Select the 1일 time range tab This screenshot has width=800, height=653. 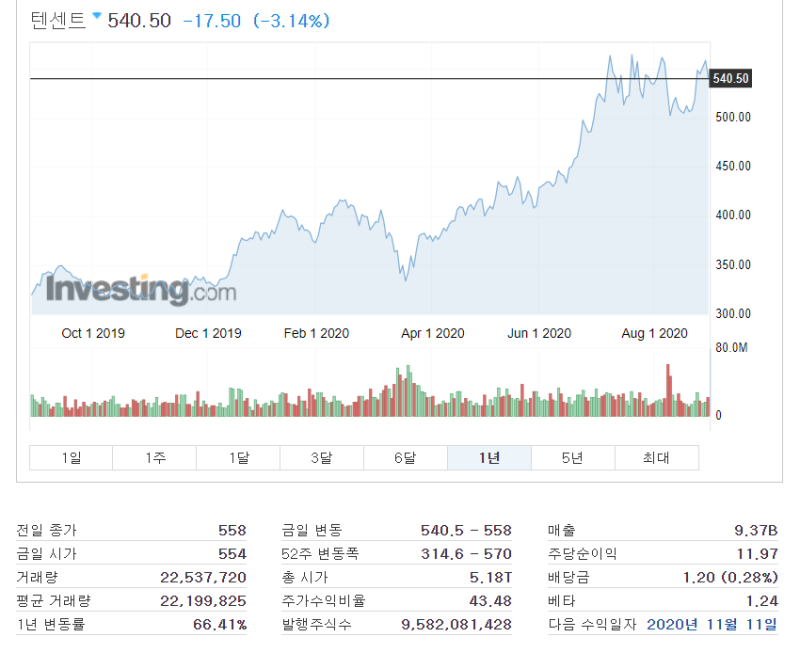click(x=71, y=458)
